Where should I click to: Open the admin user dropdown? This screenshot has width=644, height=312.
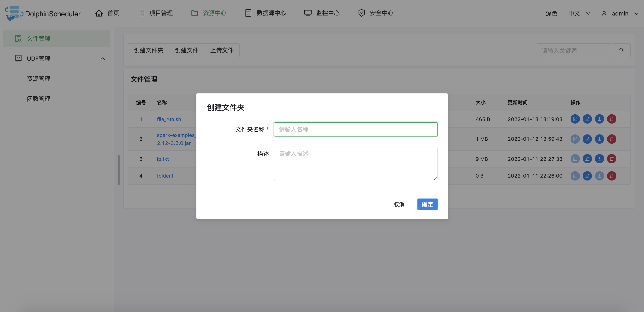click(620, 13)
